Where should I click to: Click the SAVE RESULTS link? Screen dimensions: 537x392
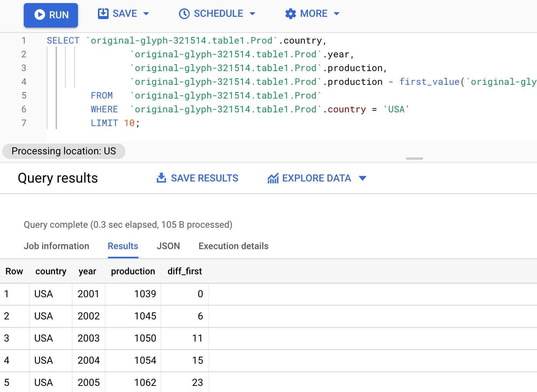click(x=205, y=178)
